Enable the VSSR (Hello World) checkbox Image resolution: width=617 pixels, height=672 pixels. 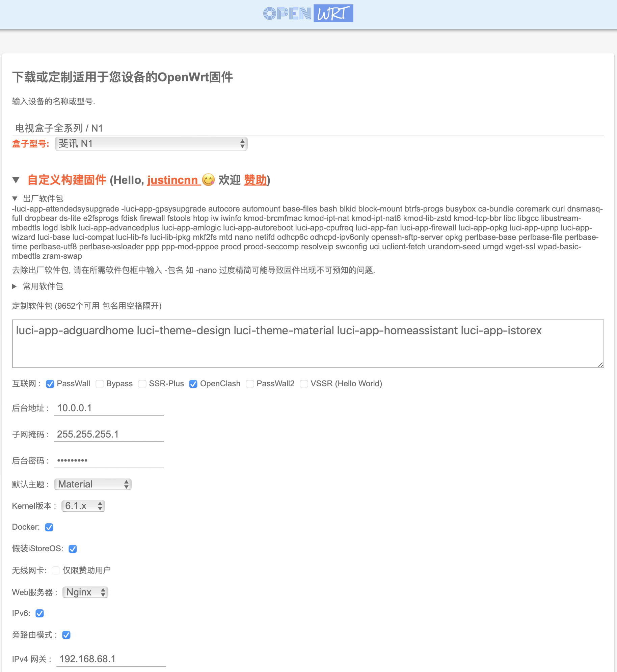coord(304,384)
